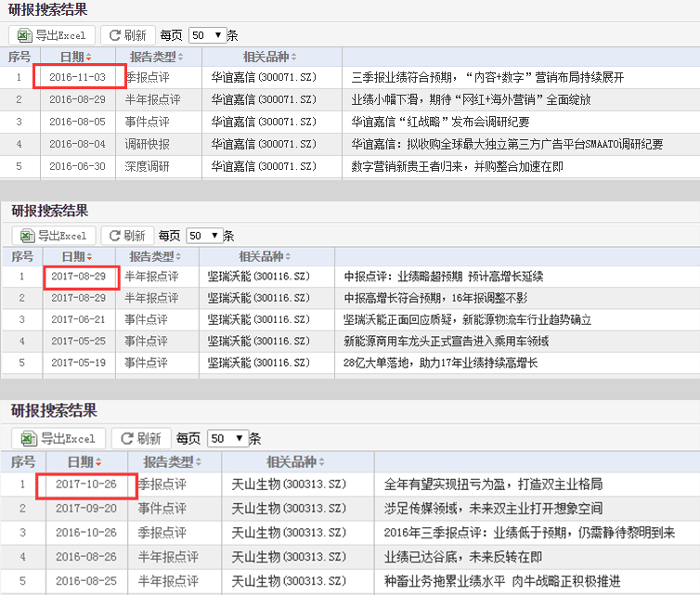
Task: Open report 全年有望实现扭亏为盈
Action: (x=493, y=485)
